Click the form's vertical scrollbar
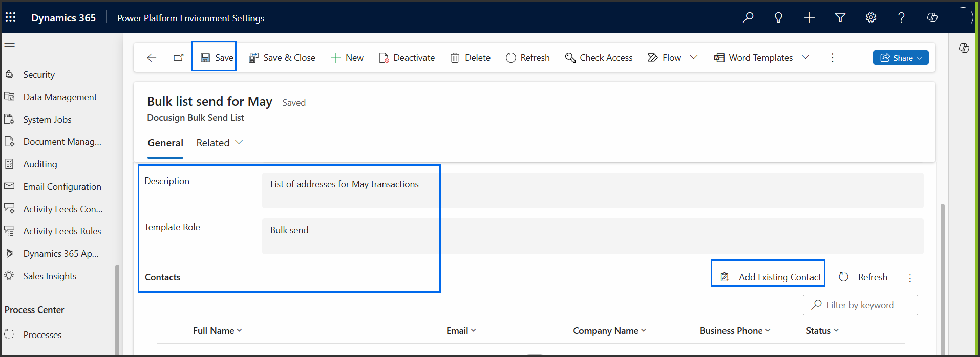Image resolution: width=980 pixels, height=357 pixels. click(942, 276)
